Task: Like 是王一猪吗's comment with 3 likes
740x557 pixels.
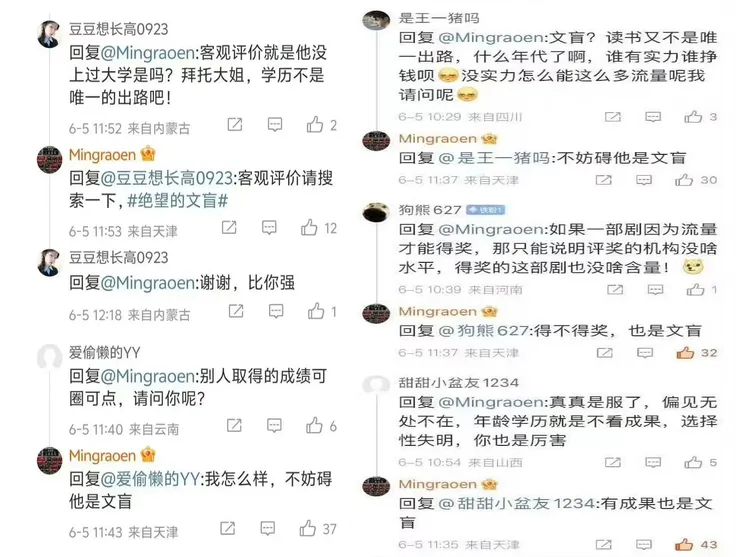Action: pos(693,117)
